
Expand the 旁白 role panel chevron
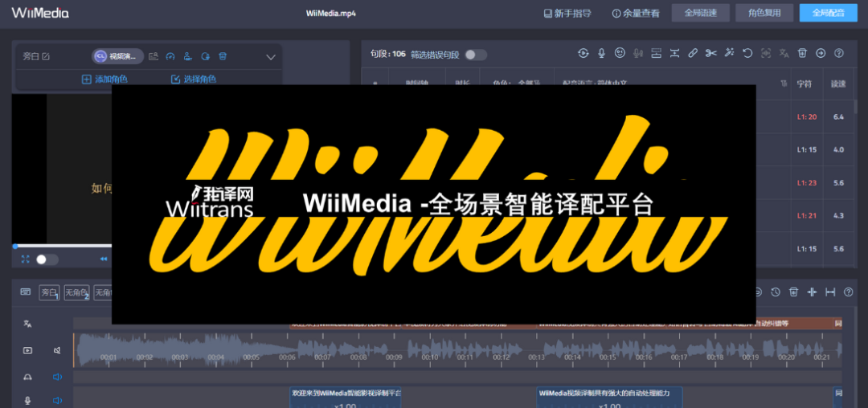pyautogui.click(x=271, y=57)
